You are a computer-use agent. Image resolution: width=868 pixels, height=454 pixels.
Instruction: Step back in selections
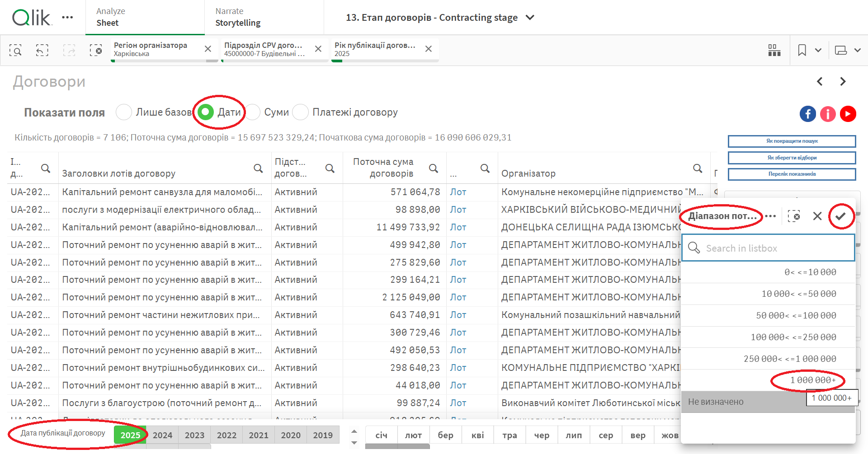pos(42,50)
